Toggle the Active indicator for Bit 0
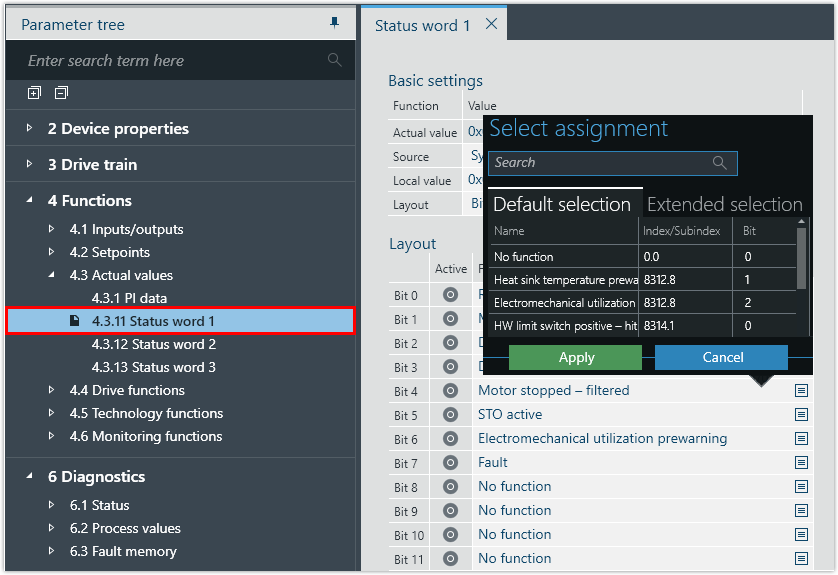The width and height of the screenshot is (838, 575). 450,295
